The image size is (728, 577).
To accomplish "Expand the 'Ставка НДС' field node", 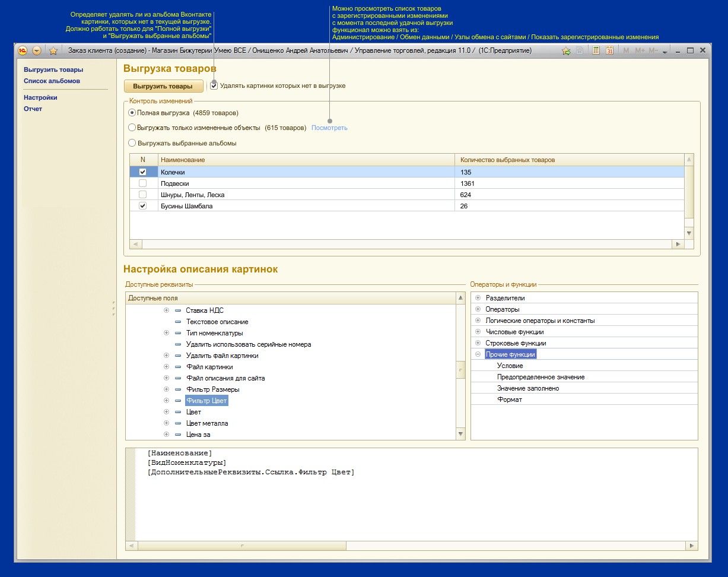I will pyautogui.click(x=167, y=310).
